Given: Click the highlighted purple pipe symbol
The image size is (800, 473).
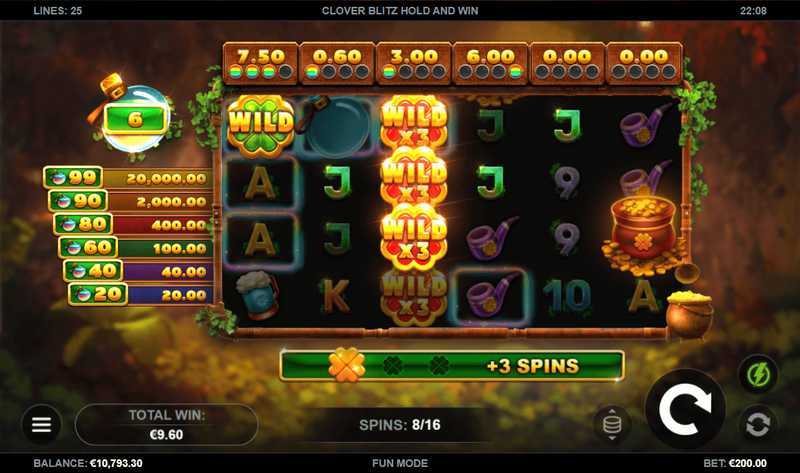Looking at the screenshot, I should coord(490,296).
